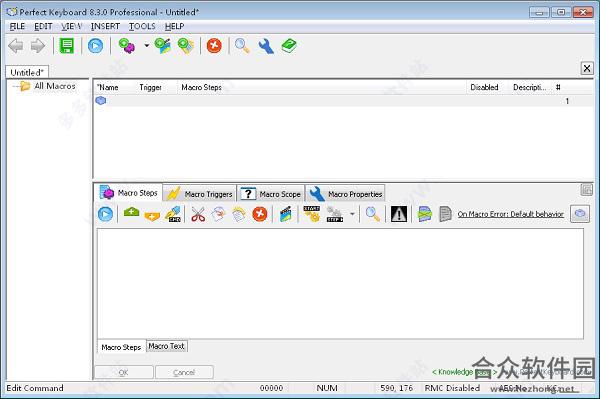
Task: Click NUM indicator in status bar
Action: click(327, 388)
